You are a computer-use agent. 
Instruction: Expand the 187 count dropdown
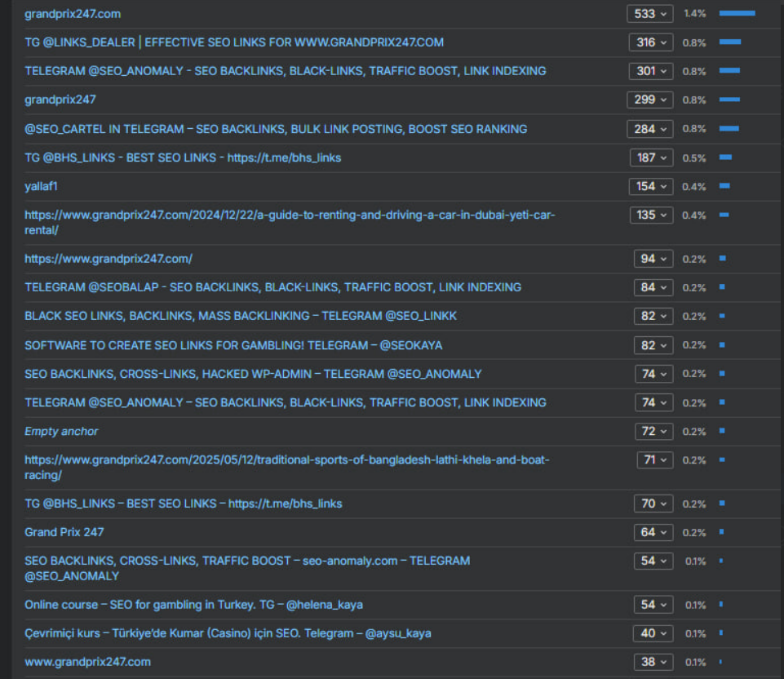[652, 158]
